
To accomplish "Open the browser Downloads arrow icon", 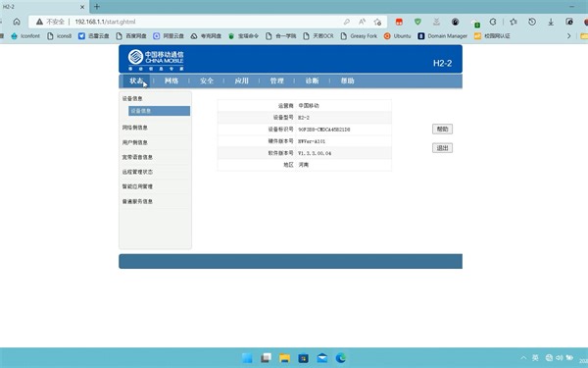I will [x=551, y=23].
